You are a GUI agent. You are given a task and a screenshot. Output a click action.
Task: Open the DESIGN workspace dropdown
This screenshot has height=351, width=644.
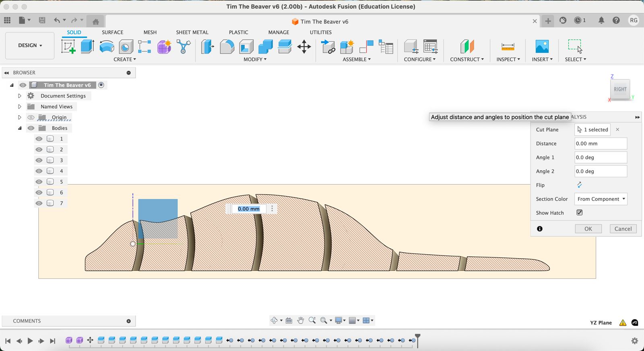[x=30, y=46]
